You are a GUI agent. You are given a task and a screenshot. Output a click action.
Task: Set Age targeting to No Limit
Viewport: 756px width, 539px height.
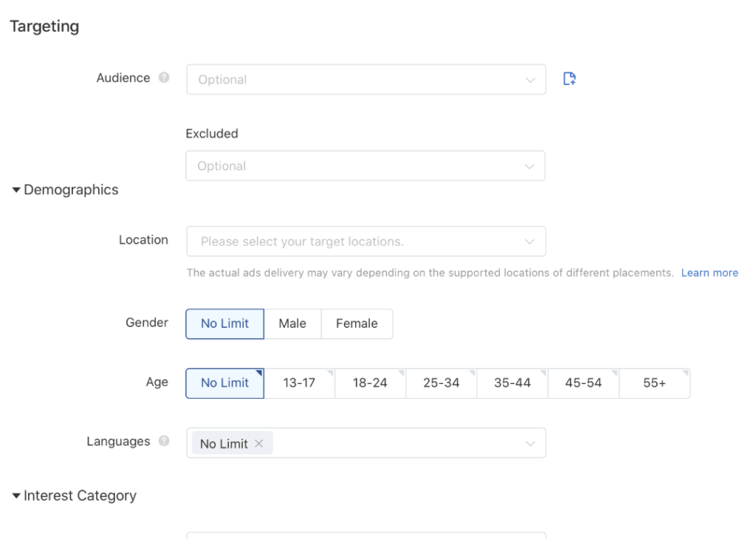click(x=224, y=382)
